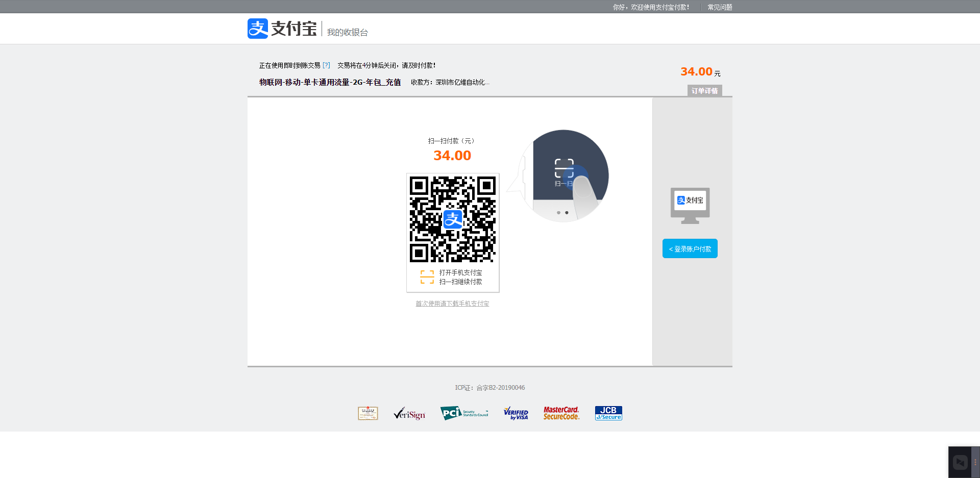This screenshot has height=478, width=980.
Task: Click the PCI Security Standards logo
Action: tap(464, 413)
